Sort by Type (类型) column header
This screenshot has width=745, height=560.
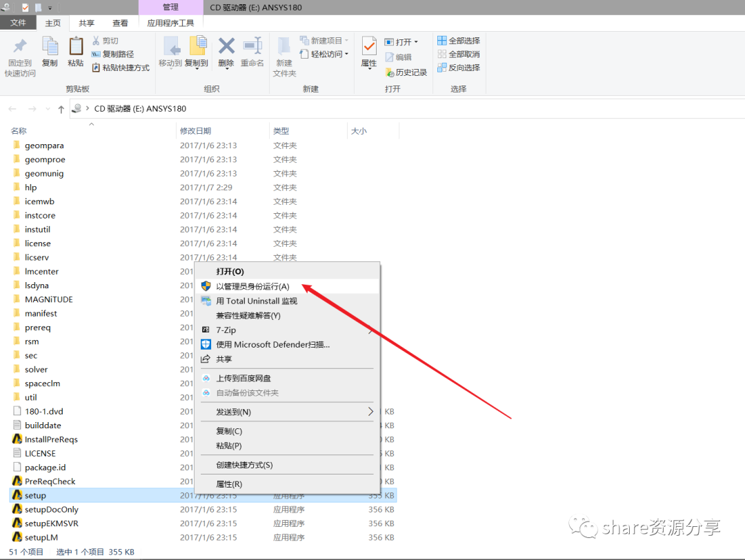point(308,130)
